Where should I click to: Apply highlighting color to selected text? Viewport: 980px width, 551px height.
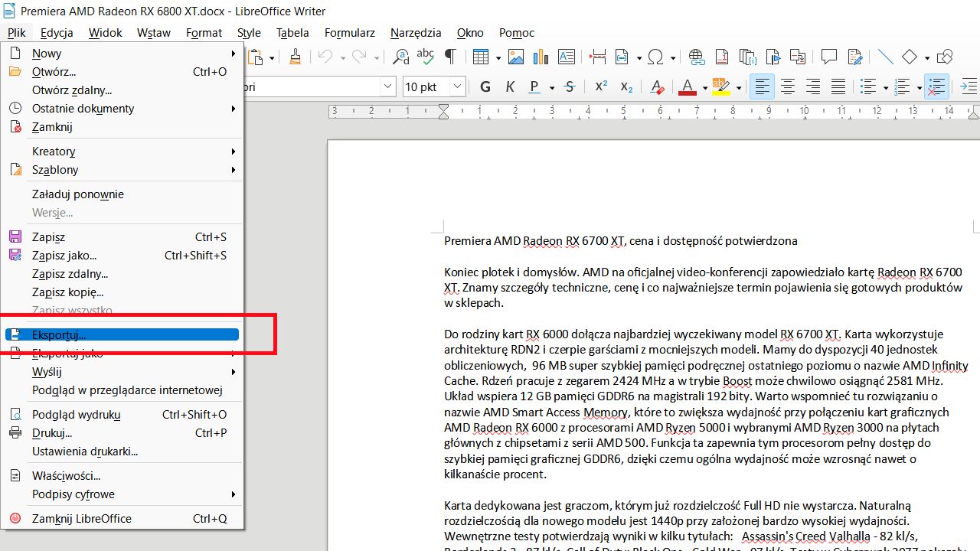pyautogui.click(x=723, y=86)
